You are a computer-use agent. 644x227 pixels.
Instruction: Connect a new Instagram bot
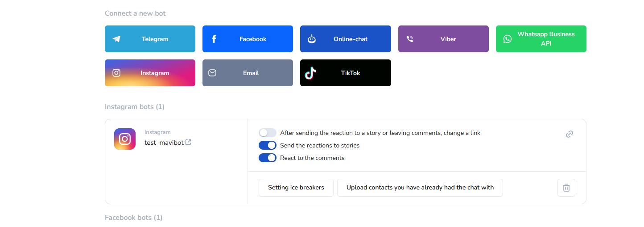click(150, 73)
